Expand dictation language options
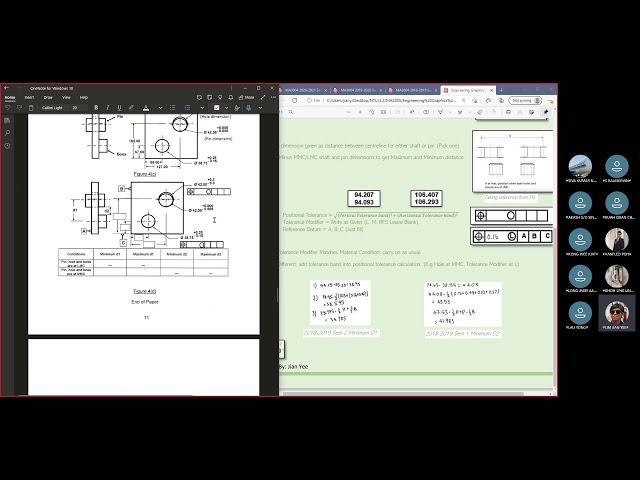Image resolution: width=640 pixels, height=480 pixels. (260, 108)
